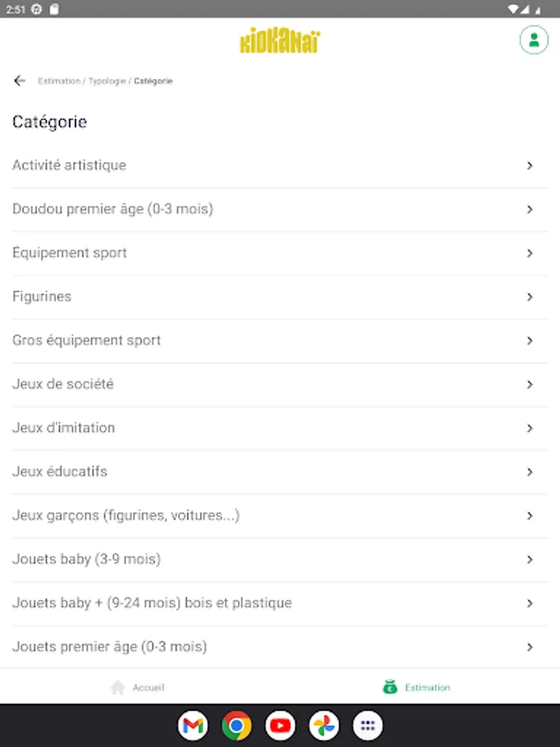
Task: Open Google Photos from the dock
Action: coord(324,726)
